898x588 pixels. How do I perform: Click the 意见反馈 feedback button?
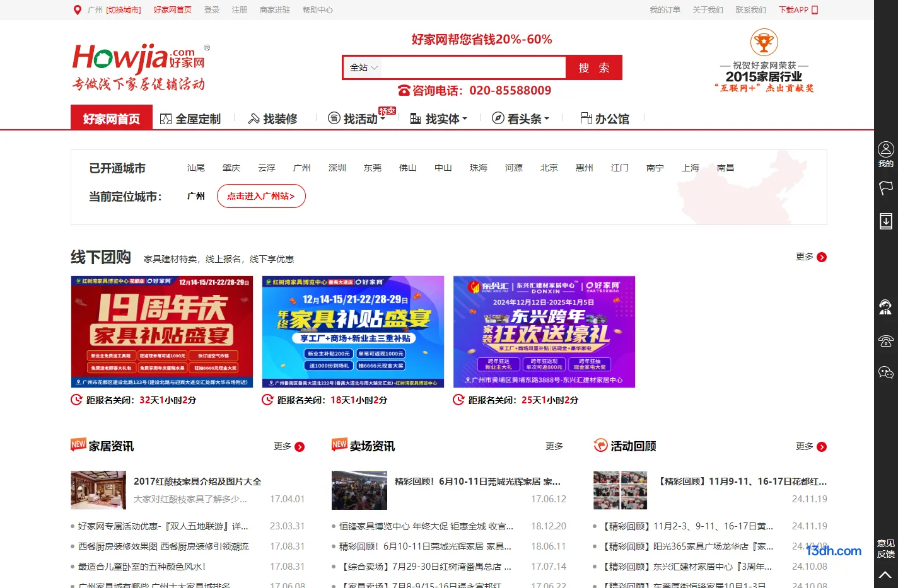click(886, 548)
